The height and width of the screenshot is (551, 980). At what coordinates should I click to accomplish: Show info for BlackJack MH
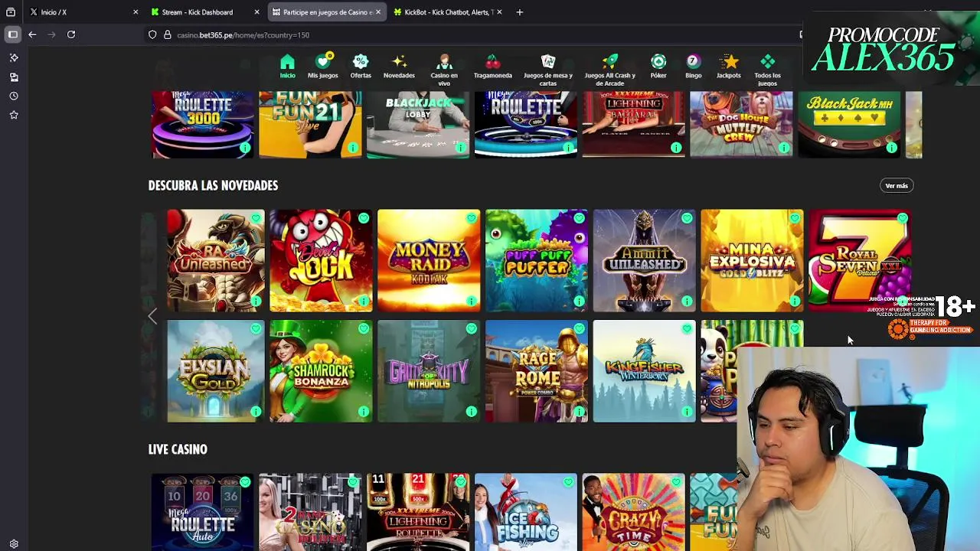click(x=891, y=148)
